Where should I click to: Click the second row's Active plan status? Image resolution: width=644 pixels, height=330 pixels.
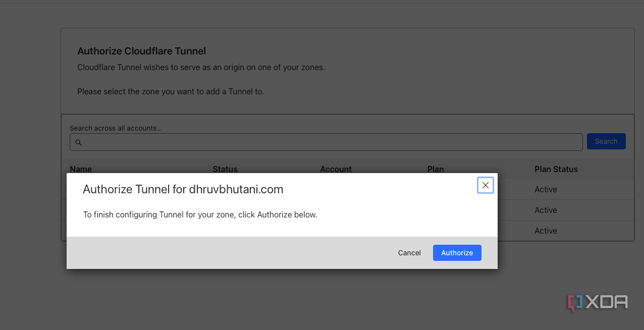point(546,210)
